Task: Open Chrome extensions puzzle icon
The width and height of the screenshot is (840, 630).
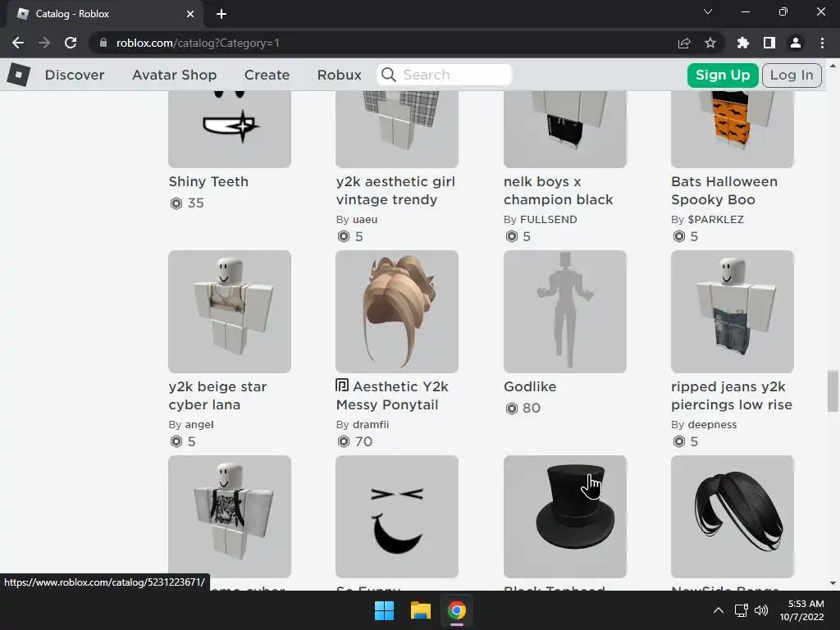Action: pyautogui.click(x=743, y=43)
